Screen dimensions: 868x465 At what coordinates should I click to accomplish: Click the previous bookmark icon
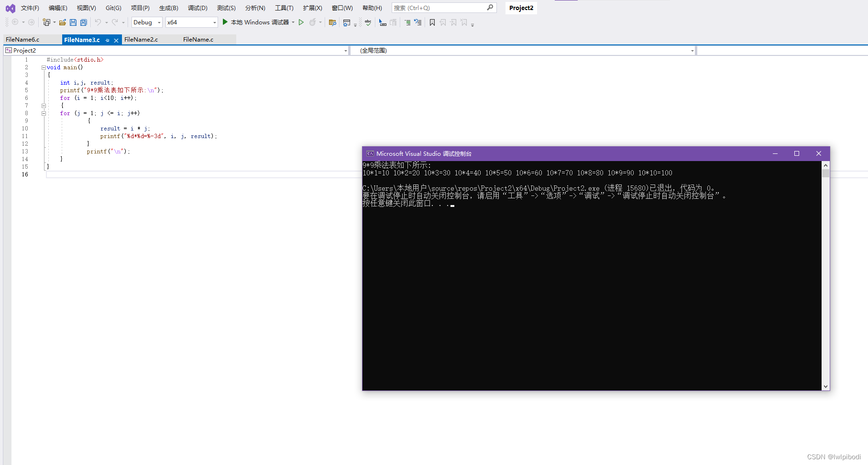coord(443,22)
